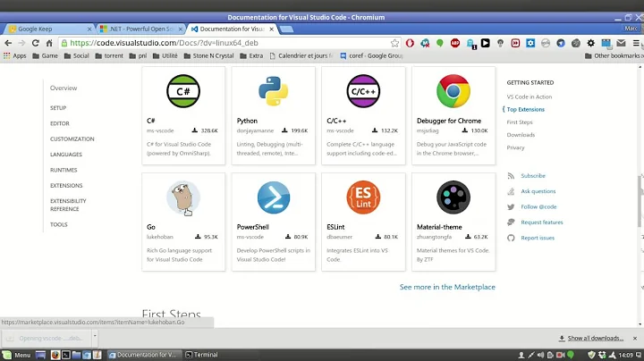Click the Material-theme palette logo
Viewport: 644px width, 361px height.
[x=453, y=197]
